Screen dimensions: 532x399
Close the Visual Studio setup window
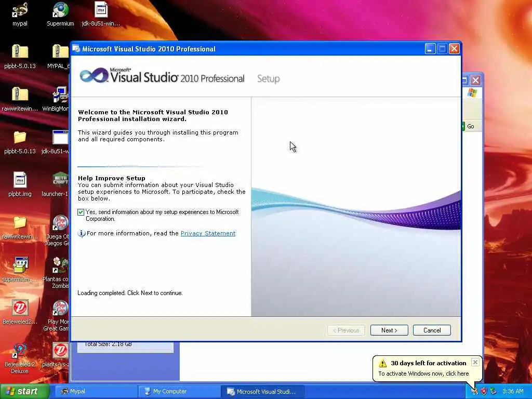click(454, 49)
